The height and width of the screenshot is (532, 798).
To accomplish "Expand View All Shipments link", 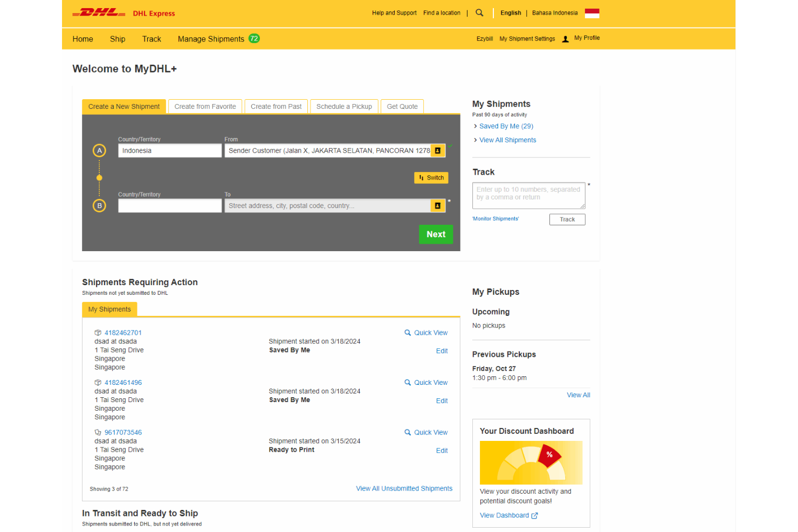I will pyautogui.click(x=508, y=140).
